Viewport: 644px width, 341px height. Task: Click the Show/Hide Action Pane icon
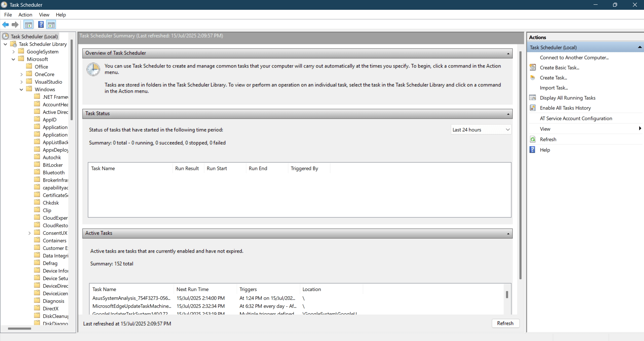pyautogui.click(x=51, y=25)
